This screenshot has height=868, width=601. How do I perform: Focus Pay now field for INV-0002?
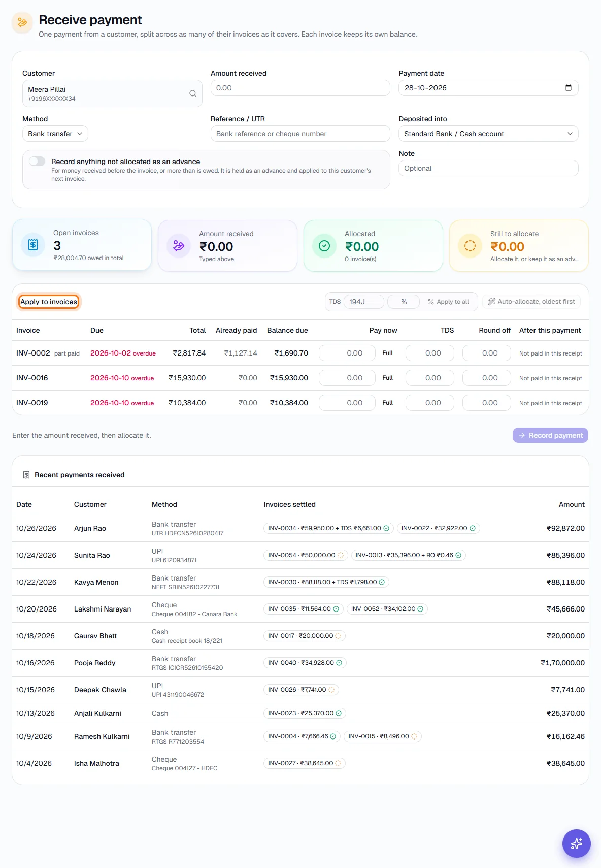pos(347,353)
